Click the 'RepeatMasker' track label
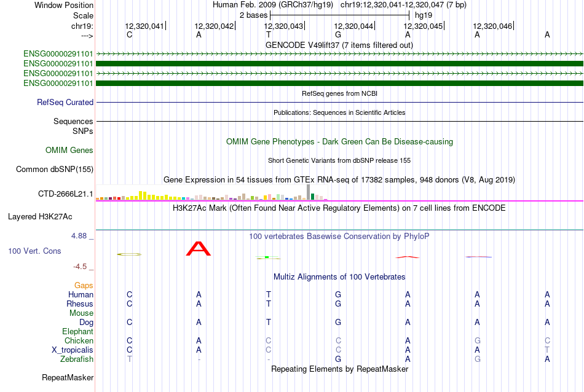 point(68,377)
